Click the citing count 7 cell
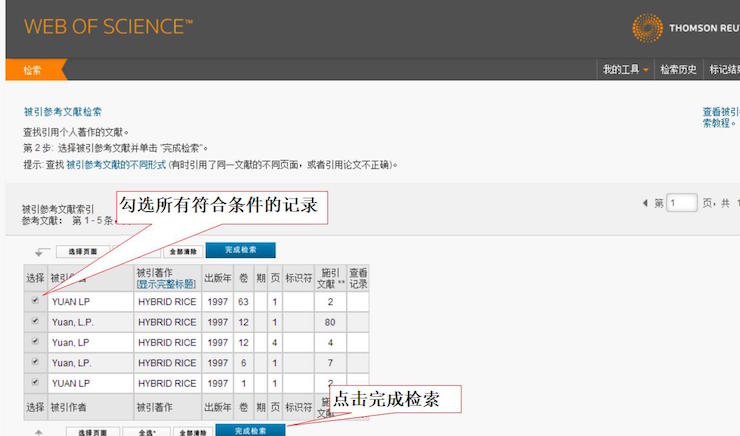 pos(330,363)
